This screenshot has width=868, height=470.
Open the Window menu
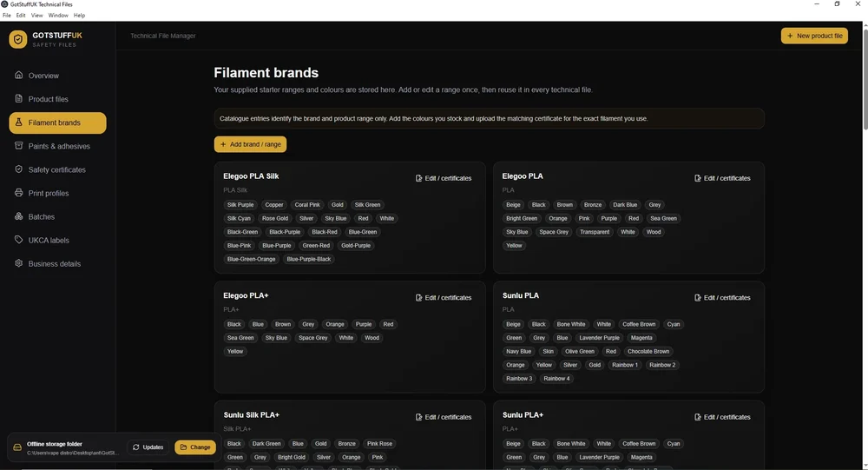58,16
